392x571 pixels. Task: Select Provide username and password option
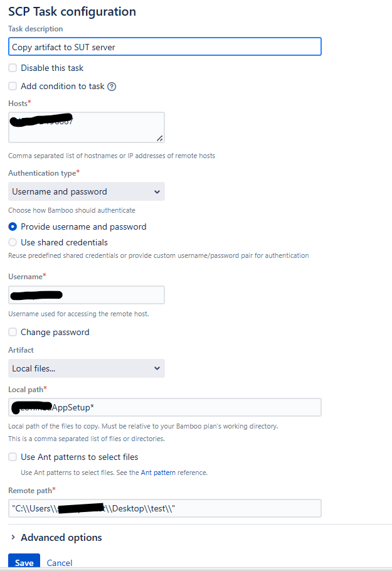(13, 227)
